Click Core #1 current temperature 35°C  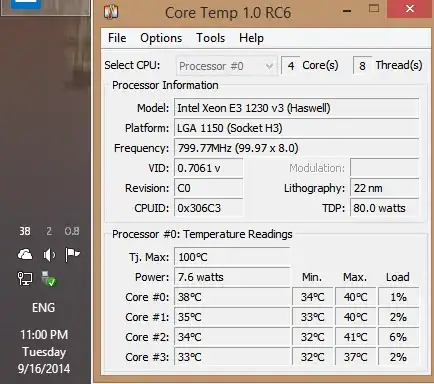point(232,317)
